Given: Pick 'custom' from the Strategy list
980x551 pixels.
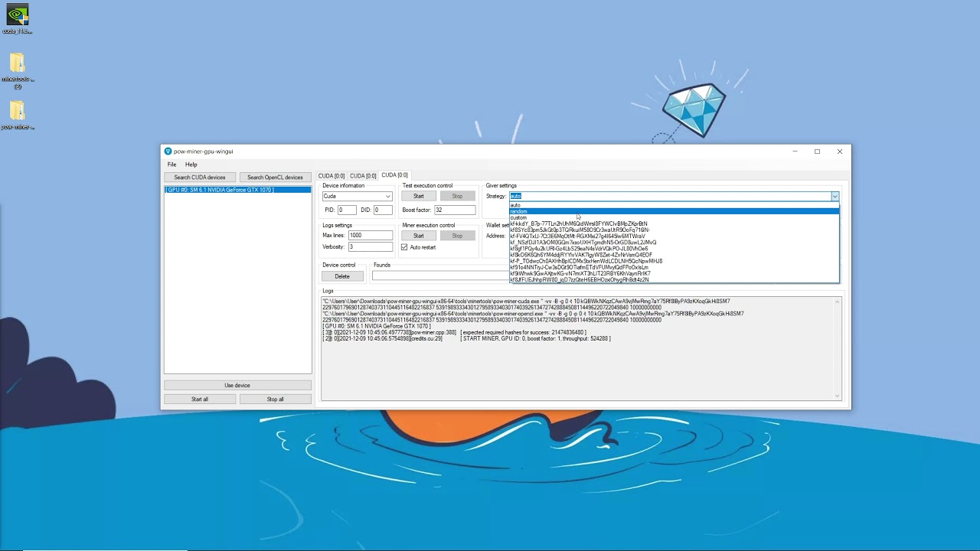Looking at the screenshot, I should 674,217.
